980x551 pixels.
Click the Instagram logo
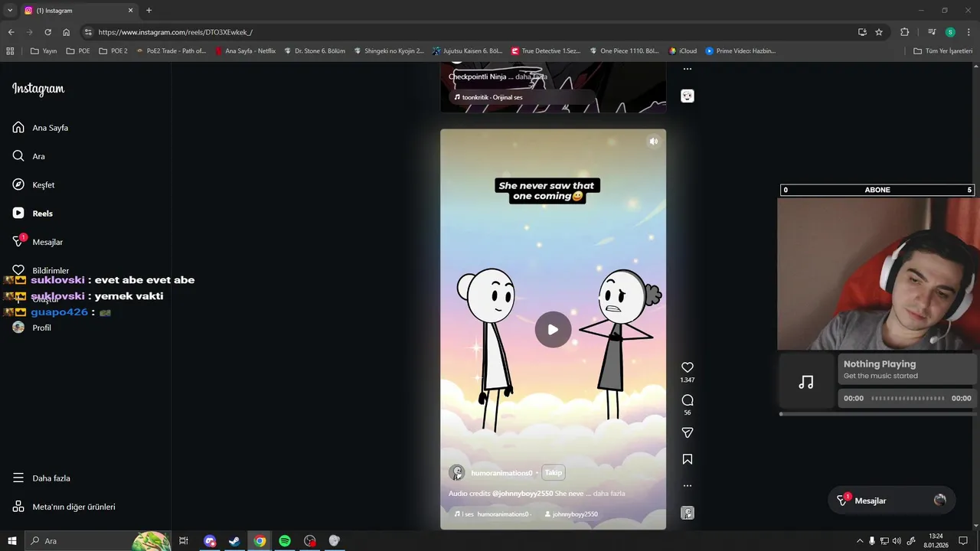pos(38,89)
